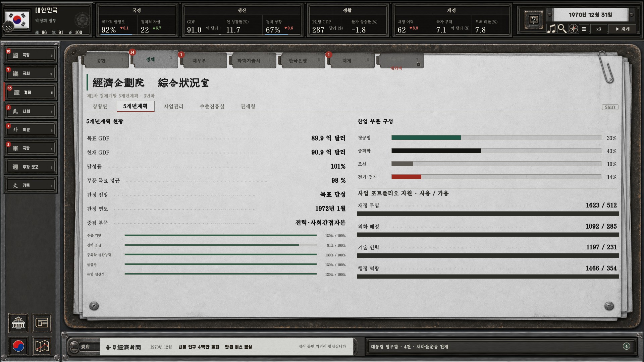This screenshot has height=362, width=644.
Task: Select the 수출진흥실 sub-tab
Action: pos(212,106)
